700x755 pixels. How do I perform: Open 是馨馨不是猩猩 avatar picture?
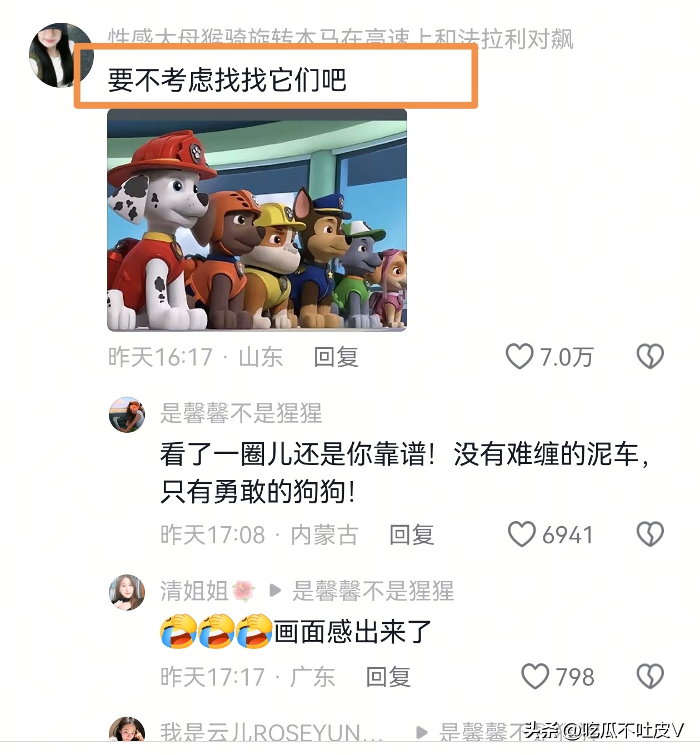point(127,414)
